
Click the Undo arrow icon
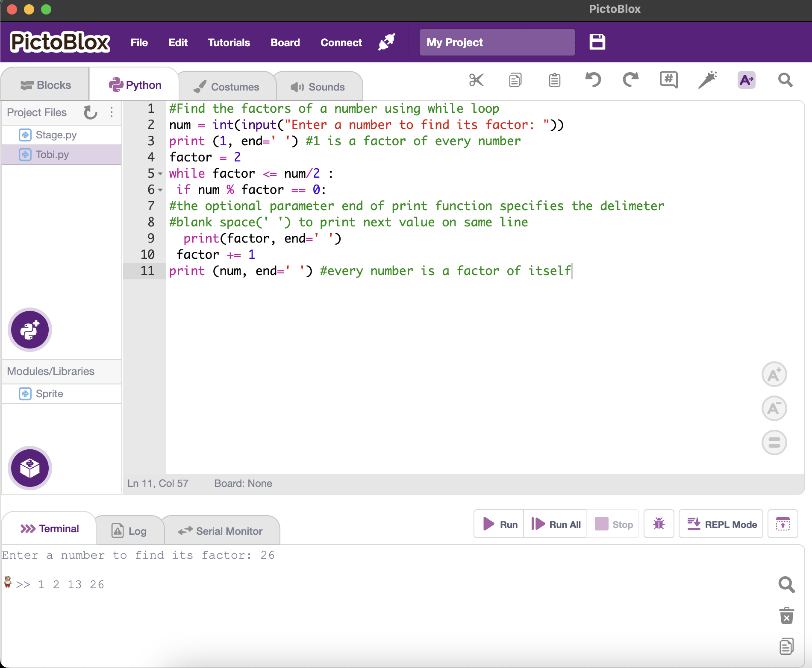(x=593, y=80)
